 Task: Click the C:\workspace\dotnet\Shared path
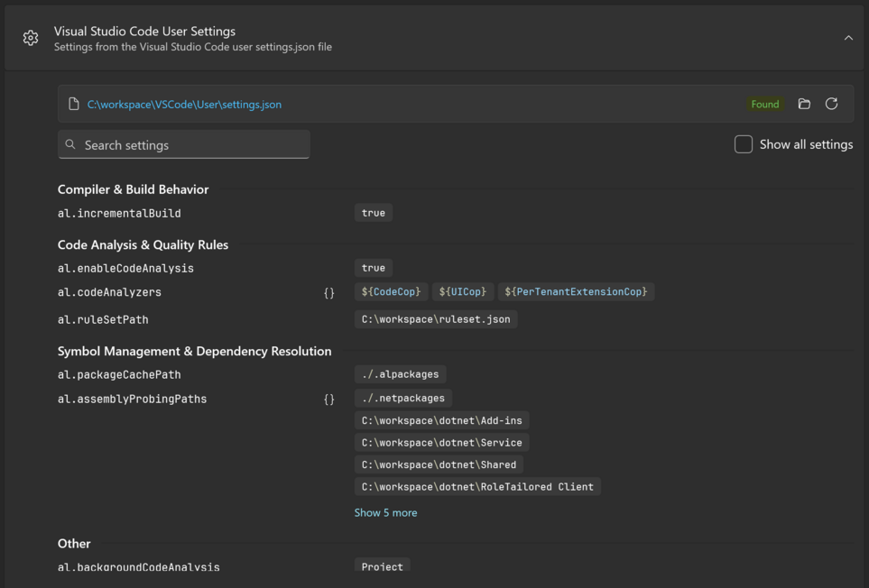[x=439, y=464]
